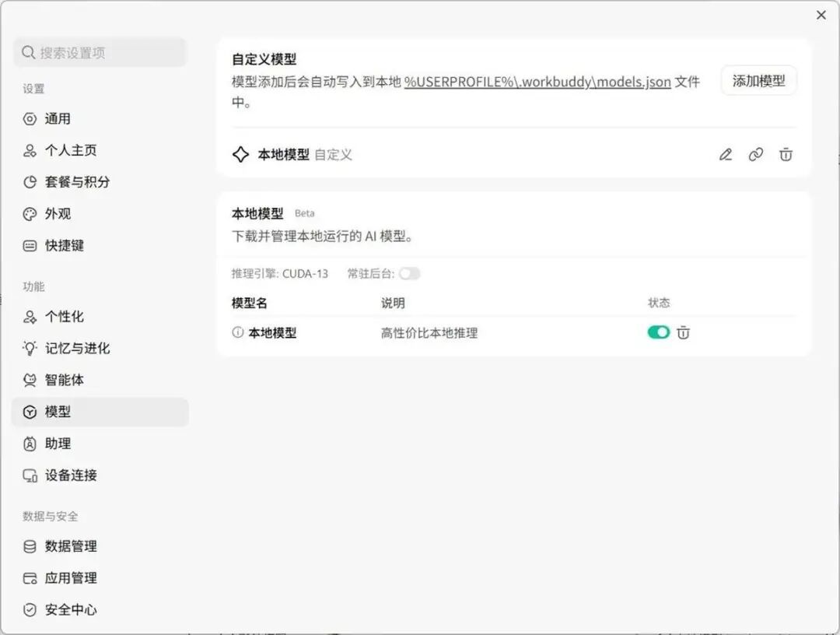Click the link chain icon for custom model

click(x=755, y=155)
